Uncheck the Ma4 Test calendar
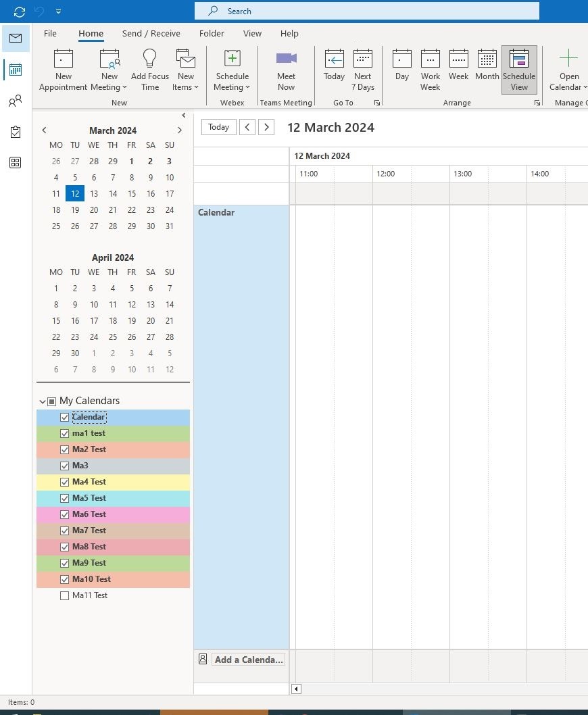The image size is (588, 715). click(64, 482)
